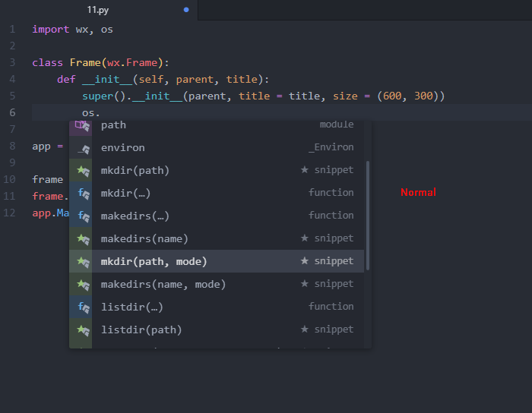532x413 pixels.
Task: Pick the mkdir(…) function suggestion
Action: coord(217,193)
